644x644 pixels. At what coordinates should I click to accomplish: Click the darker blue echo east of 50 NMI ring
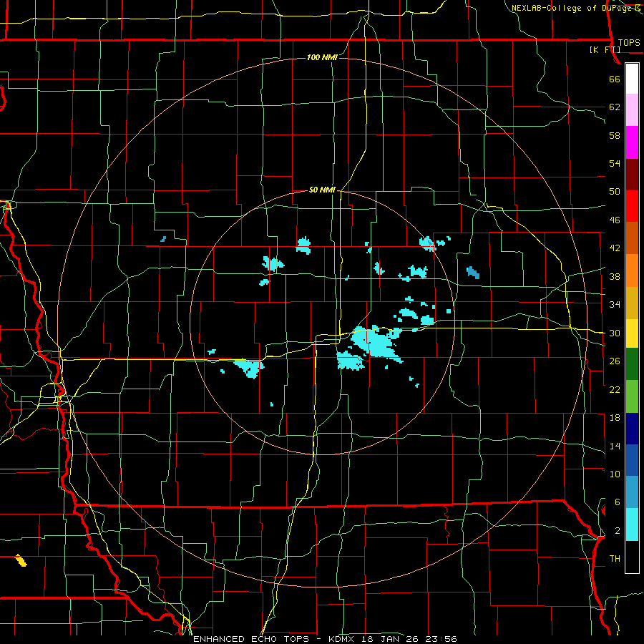click(473, 273)
